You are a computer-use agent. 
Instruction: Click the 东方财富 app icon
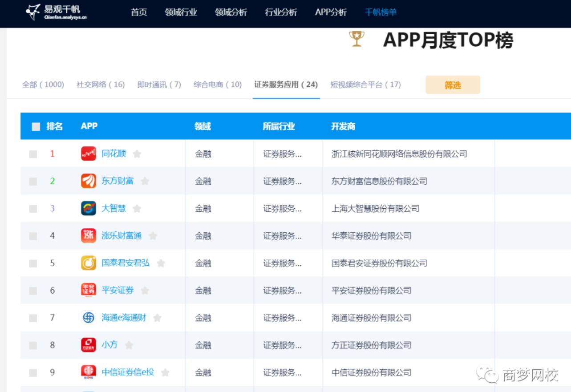(x=89, y=181)
